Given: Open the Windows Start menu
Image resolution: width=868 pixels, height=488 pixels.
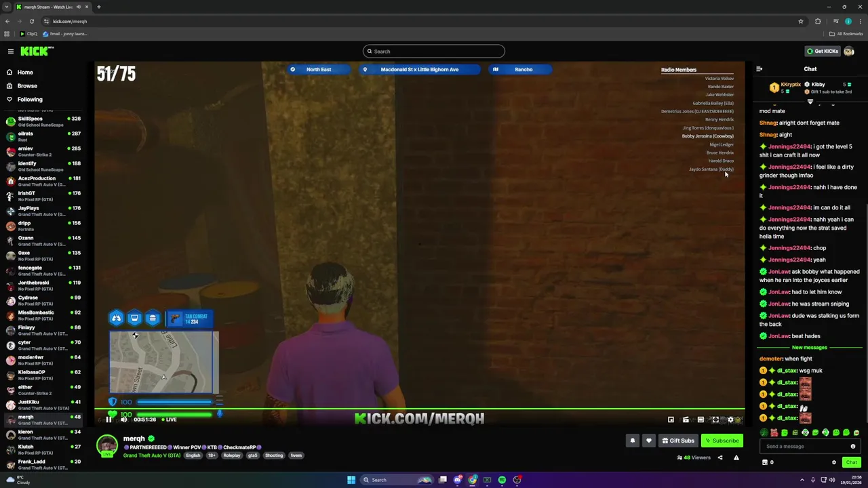Looking at the screenshot, I should point(351,480).
